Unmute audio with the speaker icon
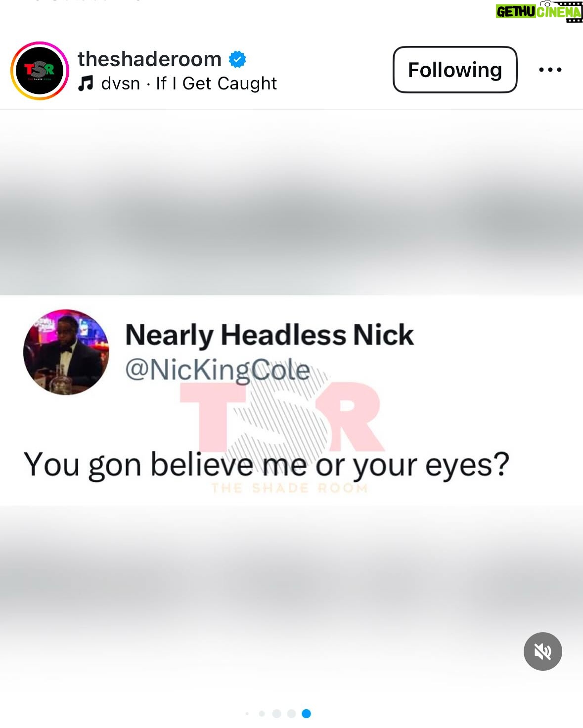Viewport: 583px width, 728px height. 542,651
